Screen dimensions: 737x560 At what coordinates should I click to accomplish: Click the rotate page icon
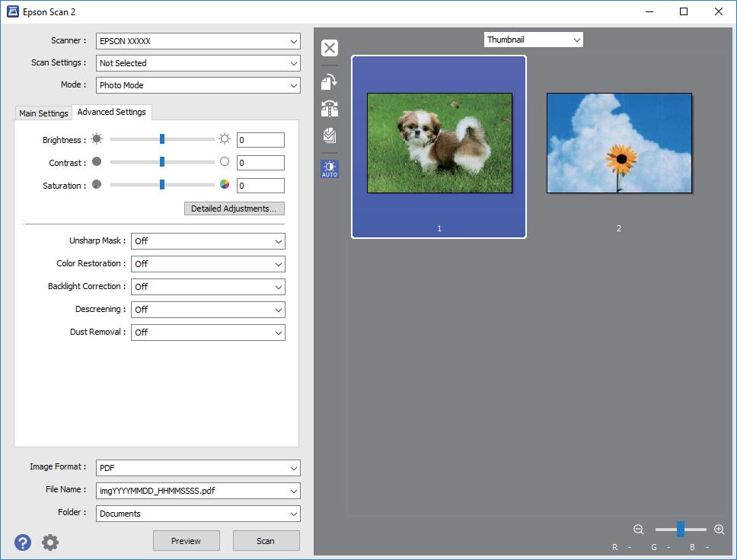coord(330,81)
